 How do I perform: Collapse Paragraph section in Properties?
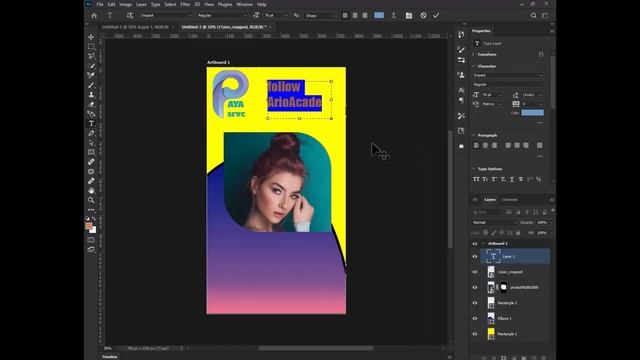[473, 135]
